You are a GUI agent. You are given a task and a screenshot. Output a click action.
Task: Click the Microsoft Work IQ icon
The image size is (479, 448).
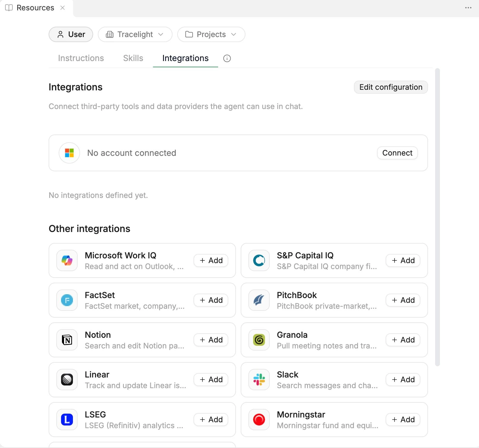tap(67, 260)
